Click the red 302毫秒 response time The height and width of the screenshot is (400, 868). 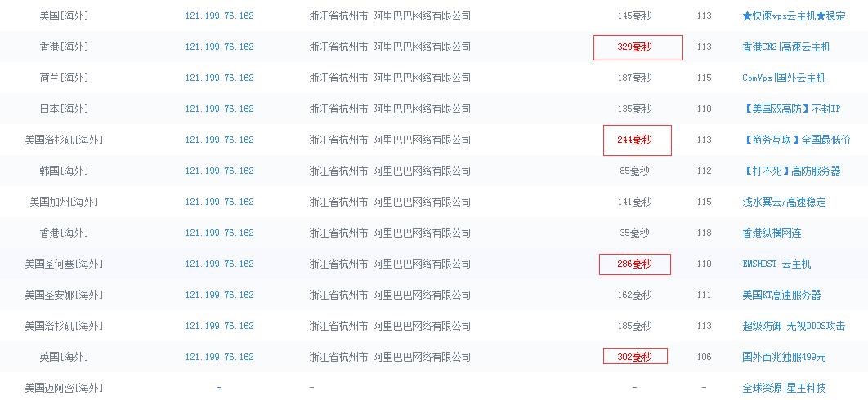click(634, 357)
